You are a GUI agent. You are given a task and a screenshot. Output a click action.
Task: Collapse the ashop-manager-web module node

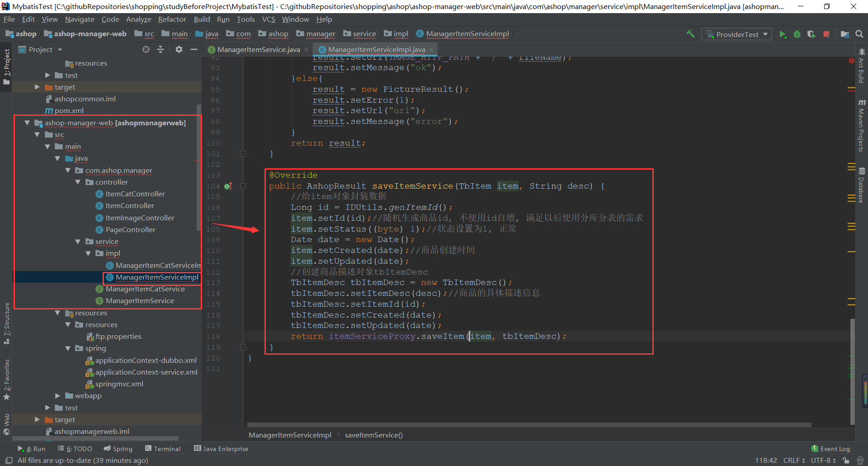27,123
